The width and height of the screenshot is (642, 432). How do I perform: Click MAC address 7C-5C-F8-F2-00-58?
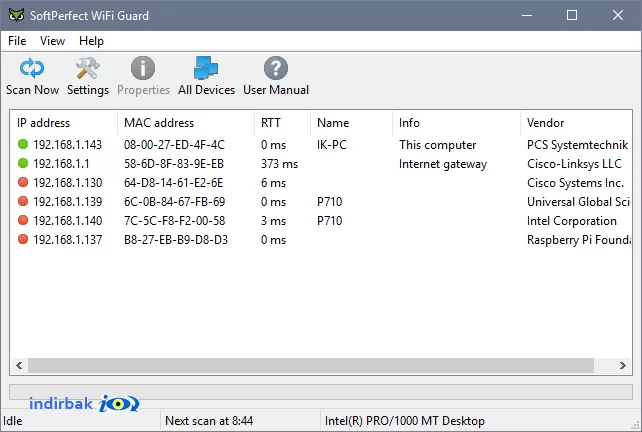[x=174, y=221]
